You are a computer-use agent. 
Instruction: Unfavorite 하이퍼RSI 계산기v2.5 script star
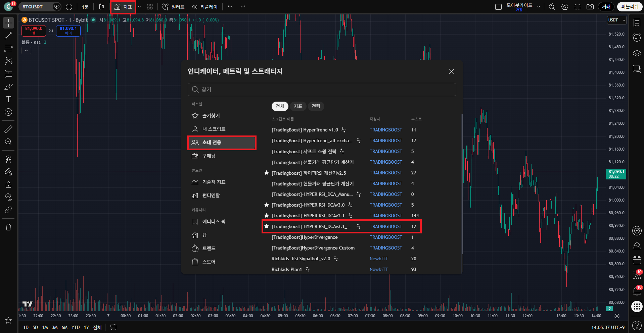point(267,173)
